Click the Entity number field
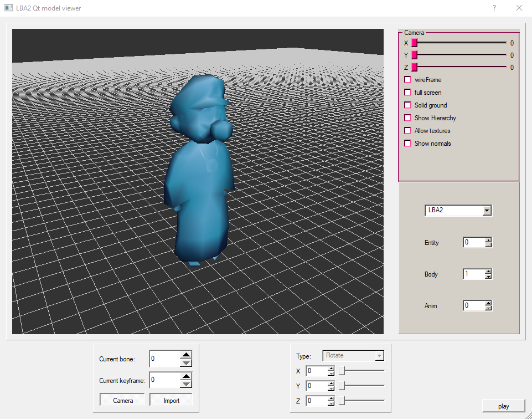 coord(474,242)
